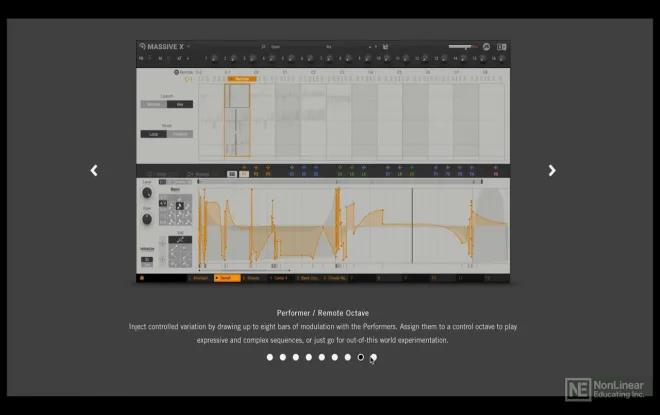The width and height of the screenshot is (660, 415).
Task: Click the Performer / Remote Octave caption heading
Action: coord(323,313)
